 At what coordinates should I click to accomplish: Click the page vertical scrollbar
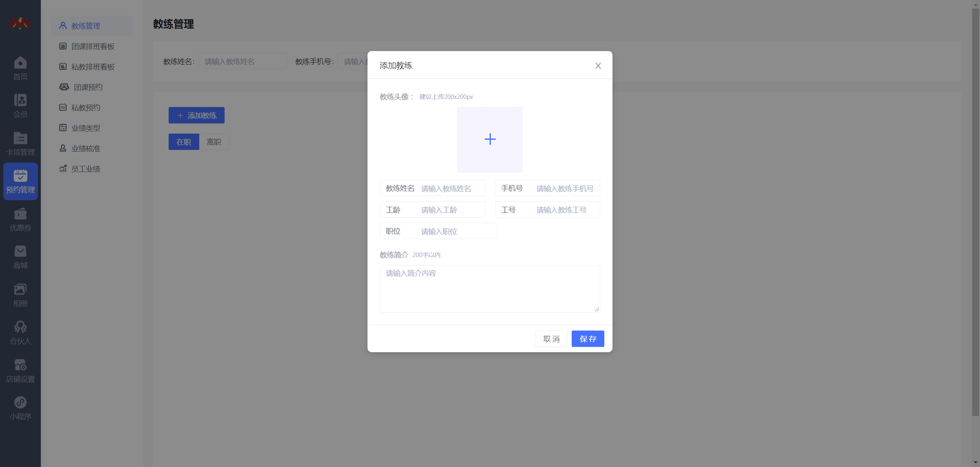pyautogui.click(x=976, y=212)
